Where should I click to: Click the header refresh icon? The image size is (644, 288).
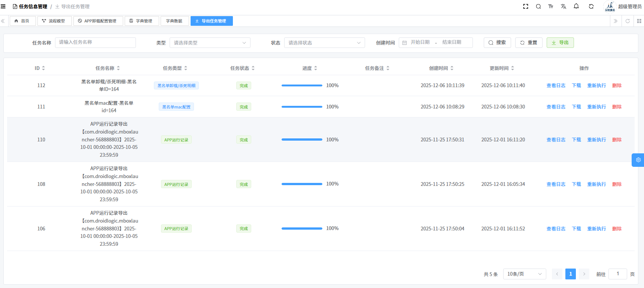[591, 6]
